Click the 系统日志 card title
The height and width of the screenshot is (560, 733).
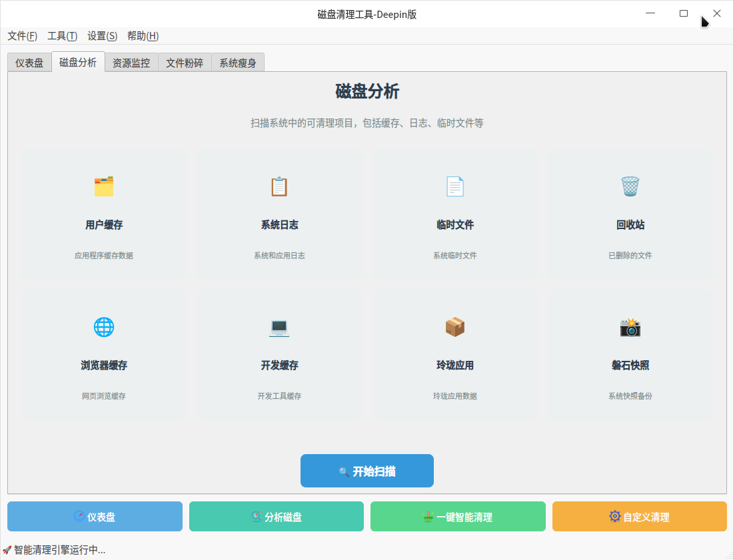tap(280, 224)
